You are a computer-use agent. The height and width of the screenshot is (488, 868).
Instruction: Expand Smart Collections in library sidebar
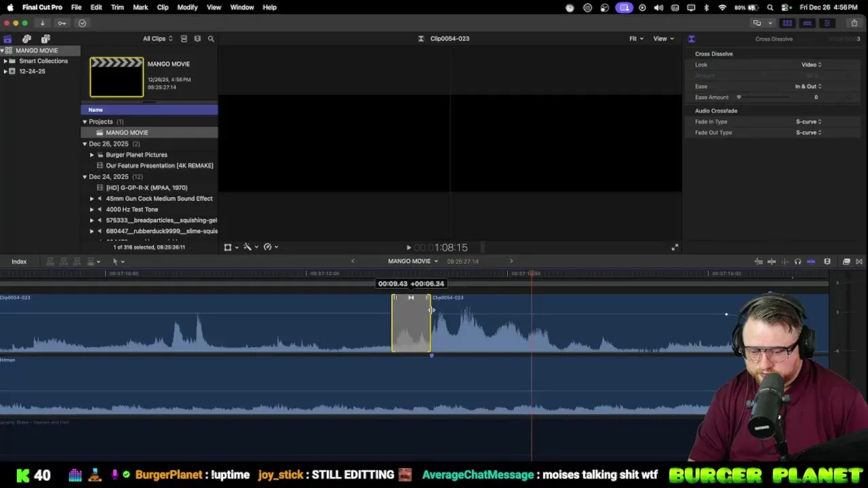click(5, 61)
